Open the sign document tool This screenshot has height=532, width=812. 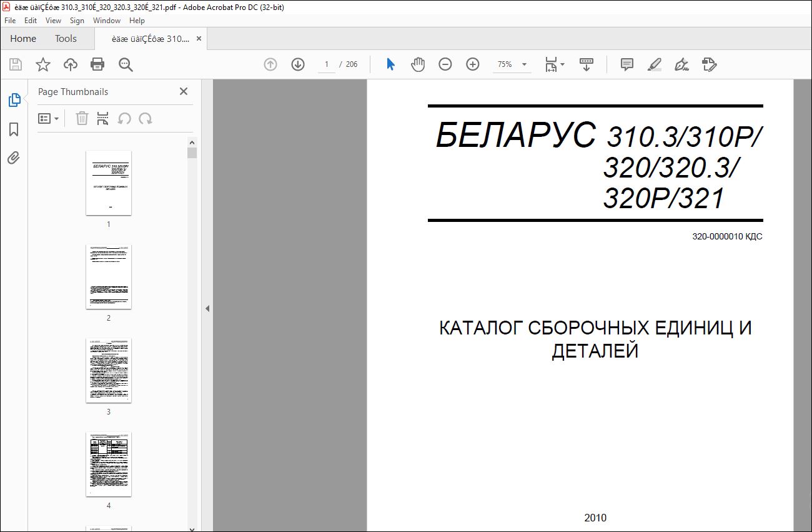681,64
